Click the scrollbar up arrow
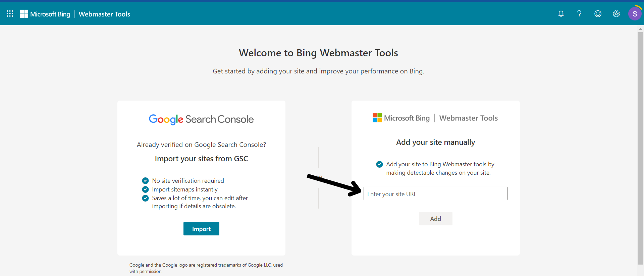Viewport: 644px width, 276px height. [x=640, y=29]
